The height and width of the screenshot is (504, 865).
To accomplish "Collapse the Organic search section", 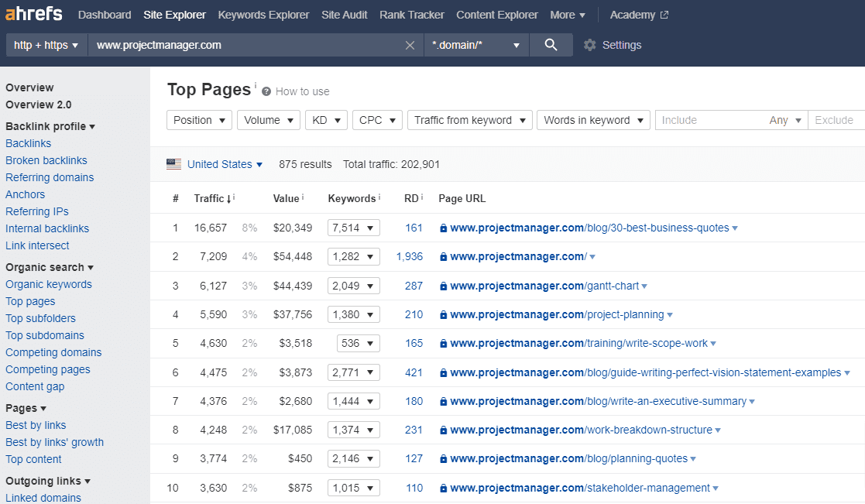I will tap(50, 267).
